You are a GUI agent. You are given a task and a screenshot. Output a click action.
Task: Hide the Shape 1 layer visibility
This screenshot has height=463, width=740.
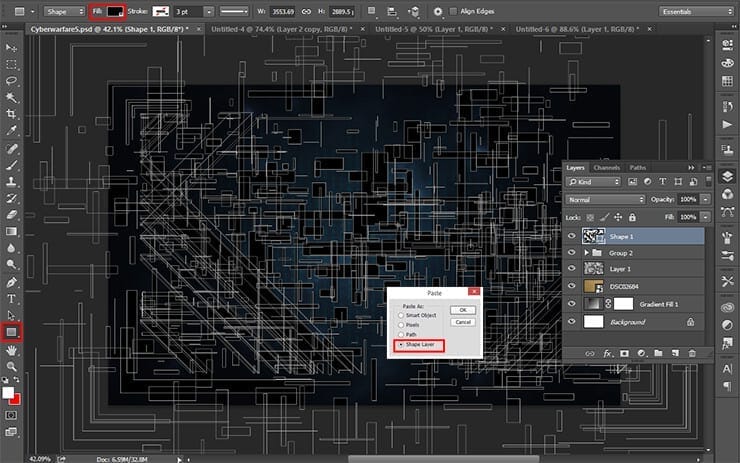572,236
